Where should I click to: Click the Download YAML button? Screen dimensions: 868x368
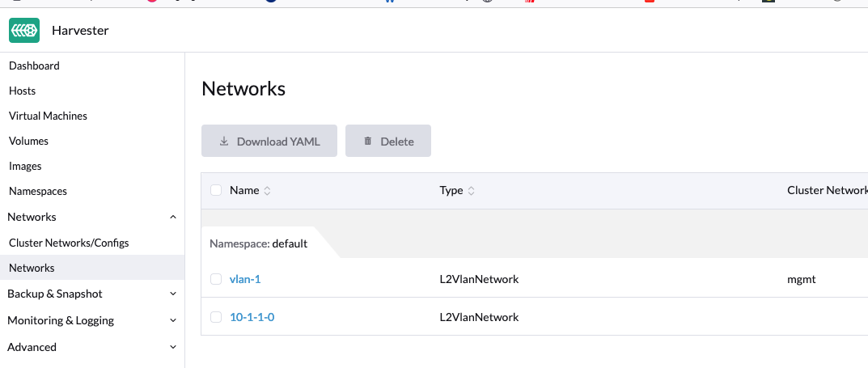pos(269,141)
